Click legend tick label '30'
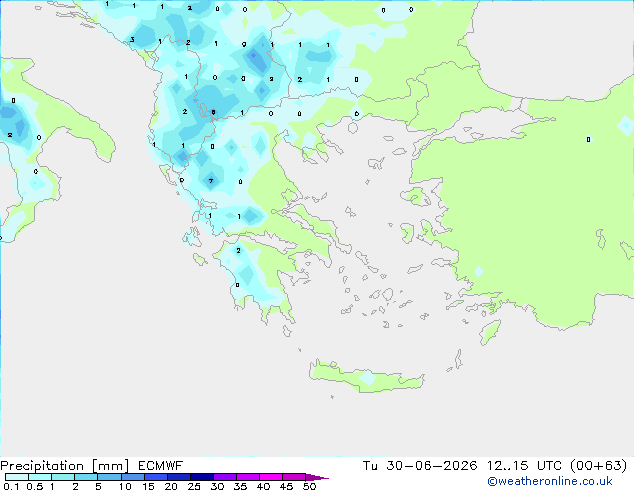 tap(217, 486)
